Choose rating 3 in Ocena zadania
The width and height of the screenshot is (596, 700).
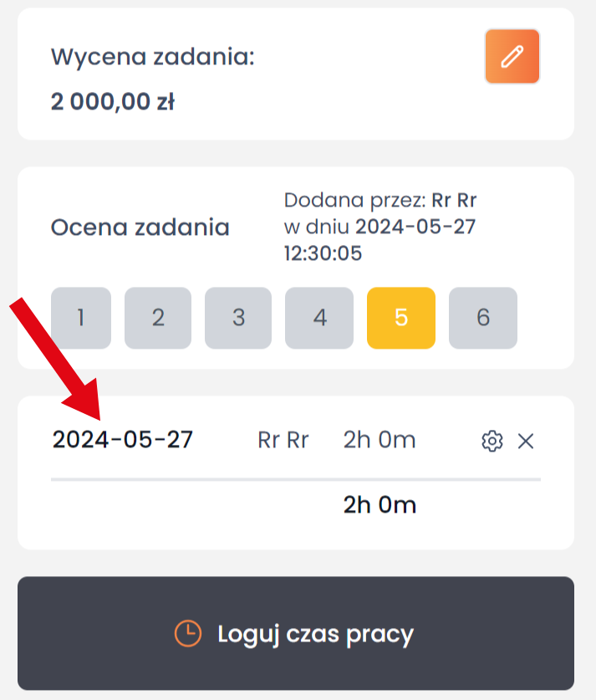point(238,318)
